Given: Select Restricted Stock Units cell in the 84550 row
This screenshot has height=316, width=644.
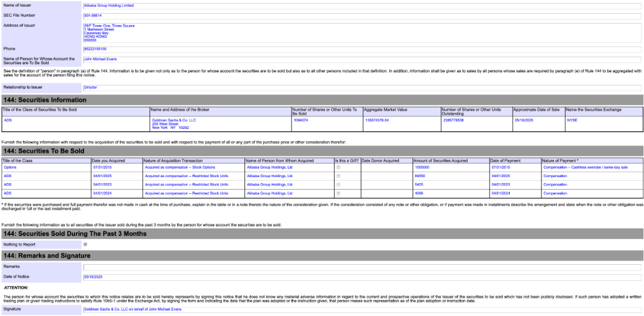Looking at the screenshot, I should 193,176.
